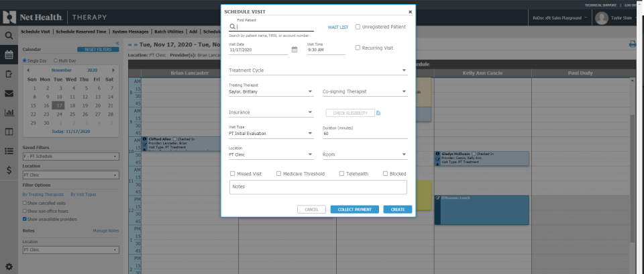The width and height of the screenshot is (644, 274).
Task: Click the settings gear in the sidebar
Action: 9,267
